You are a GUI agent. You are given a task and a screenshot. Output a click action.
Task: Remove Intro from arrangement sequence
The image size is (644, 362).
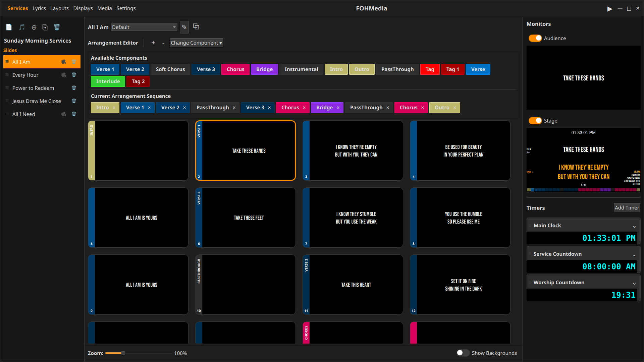coord(114,108)
